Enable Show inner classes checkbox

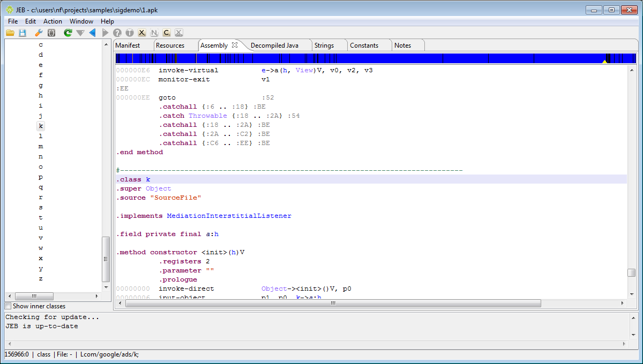coord(8,306)
